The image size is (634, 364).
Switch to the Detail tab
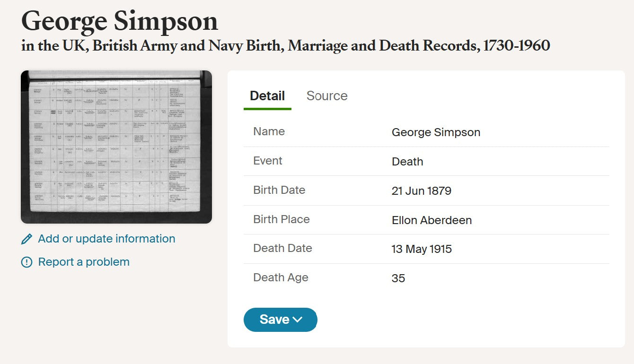coord(267,96)
